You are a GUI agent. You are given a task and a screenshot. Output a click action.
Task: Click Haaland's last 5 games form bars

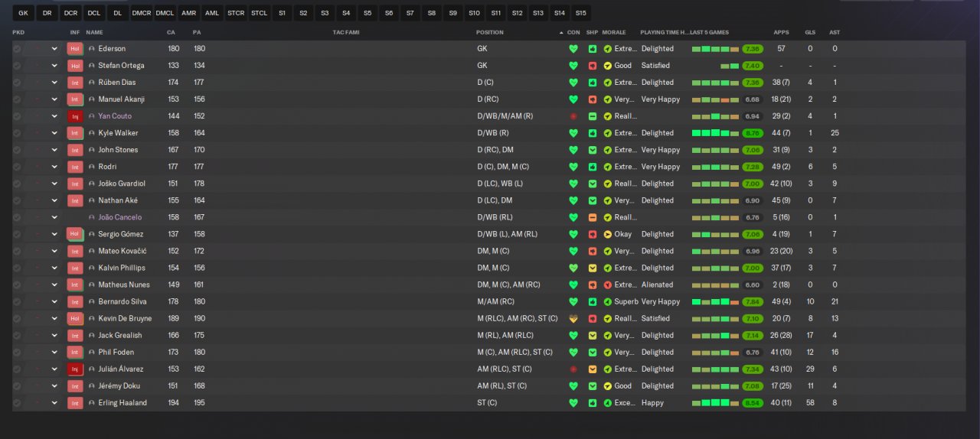point(715,402)
